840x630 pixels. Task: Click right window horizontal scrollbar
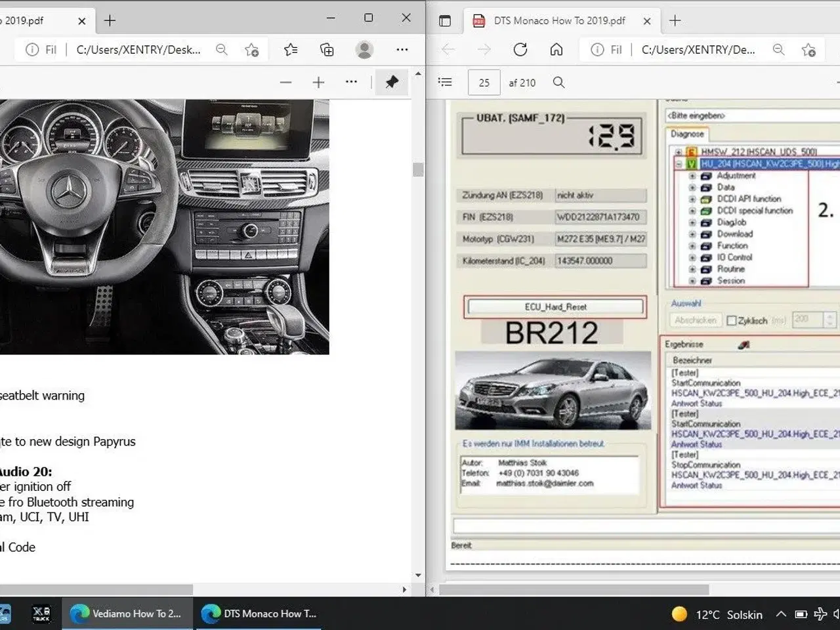point(574,589)
